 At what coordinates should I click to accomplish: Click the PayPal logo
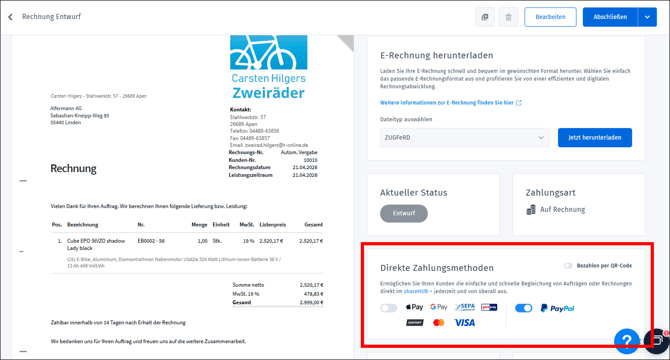(x=557, y=308)
